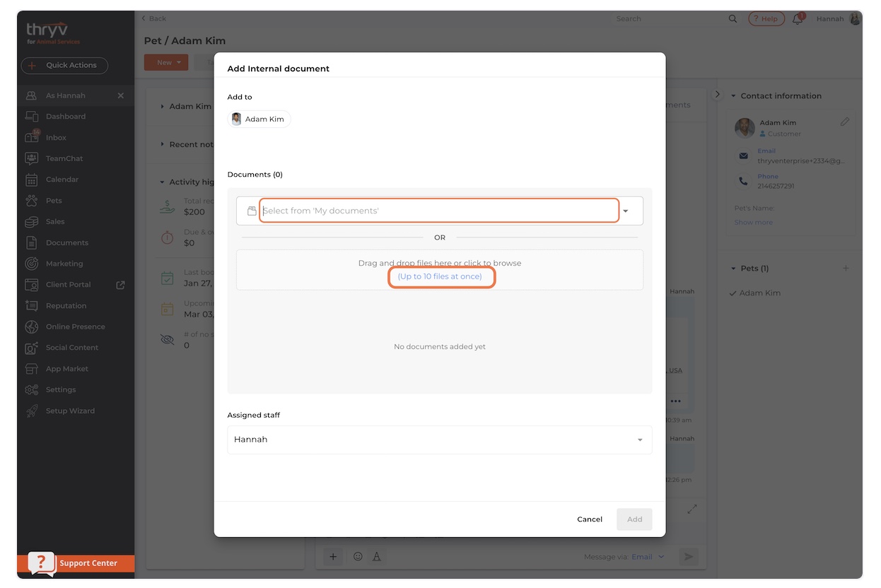
Task: Click the Select from 'My documents' field
Action: tap(438, 211)
